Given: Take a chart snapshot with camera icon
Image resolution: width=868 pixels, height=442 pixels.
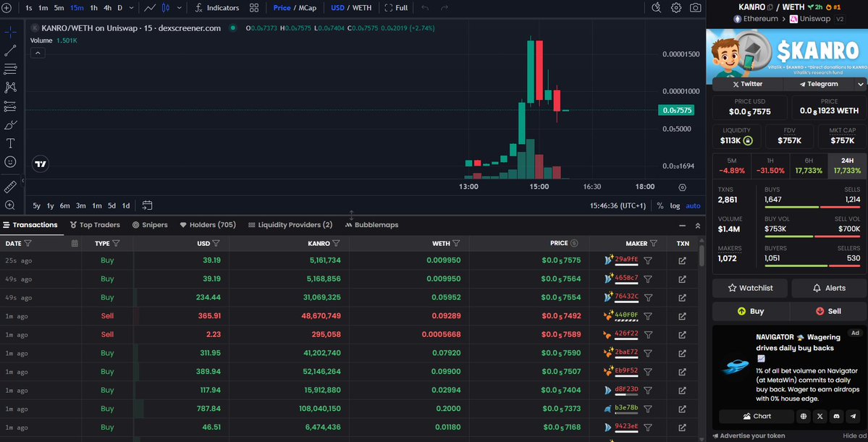Looking at the screenshot, I should coord(695,8).
